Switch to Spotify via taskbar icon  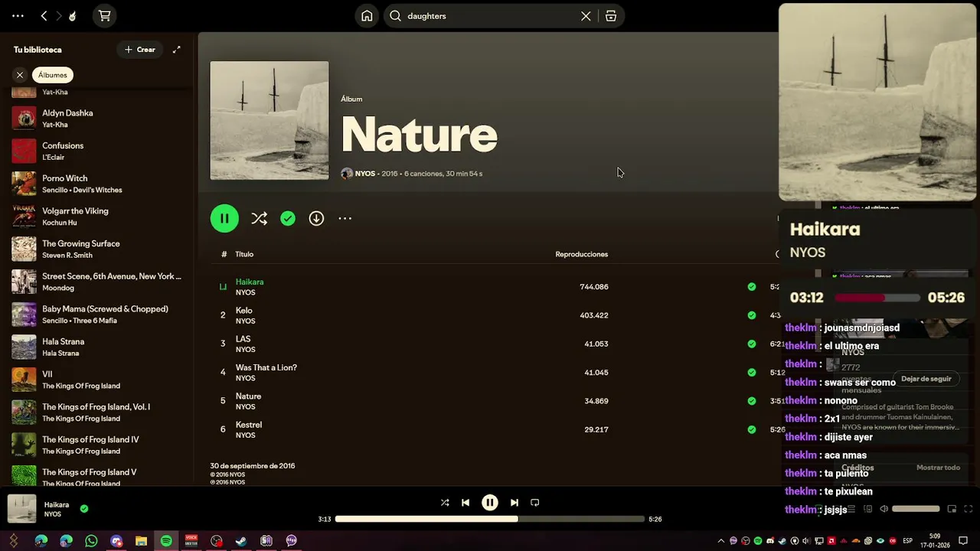(166, 541)
